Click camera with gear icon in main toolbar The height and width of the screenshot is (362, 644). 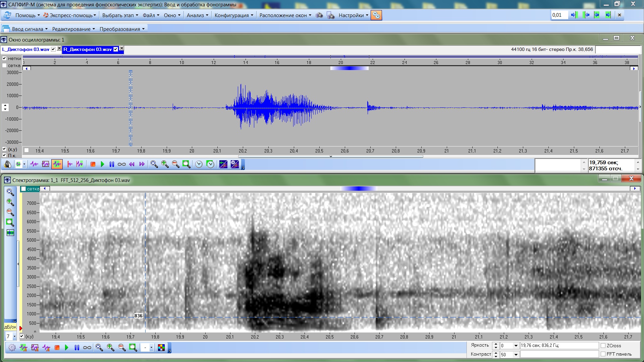click(331, 15)
